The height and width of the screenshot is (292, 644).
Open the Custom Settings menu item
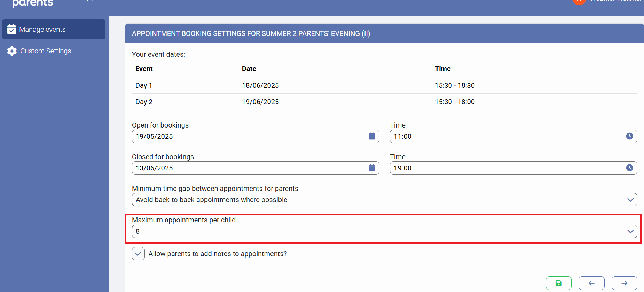[45, 51]
